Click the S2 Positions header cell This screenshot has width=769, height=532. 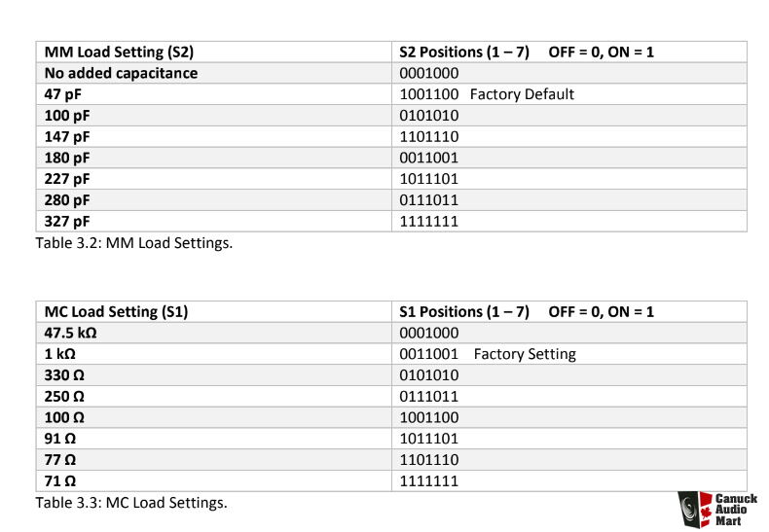[x=569, y=52]
